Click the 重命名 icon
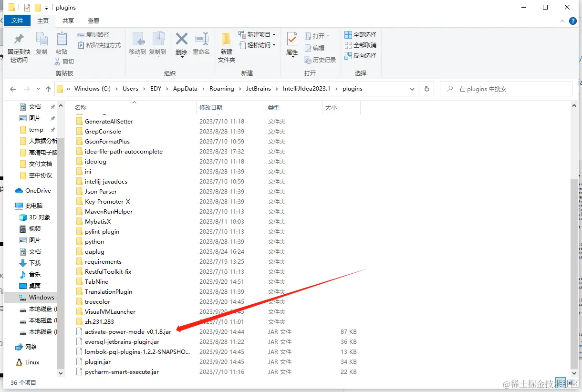582x392 pixels. [x=201, y=39]
